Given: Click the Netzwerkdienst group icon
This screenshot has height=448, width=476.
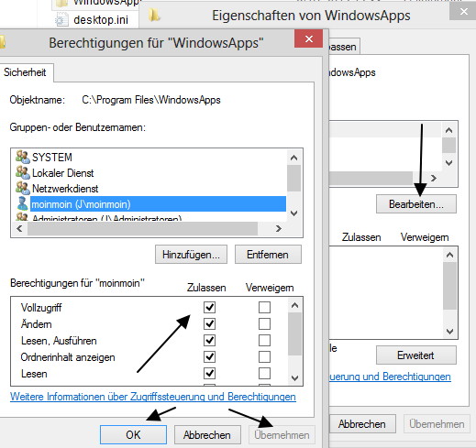Looking at the screenshot, I should pos(22,188).
